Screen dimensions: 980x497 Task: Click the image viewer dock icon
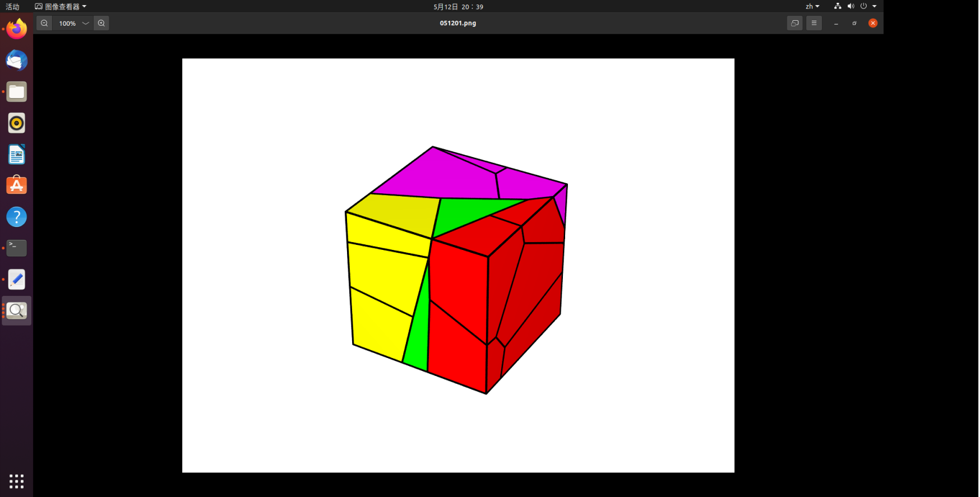[17, 310]
